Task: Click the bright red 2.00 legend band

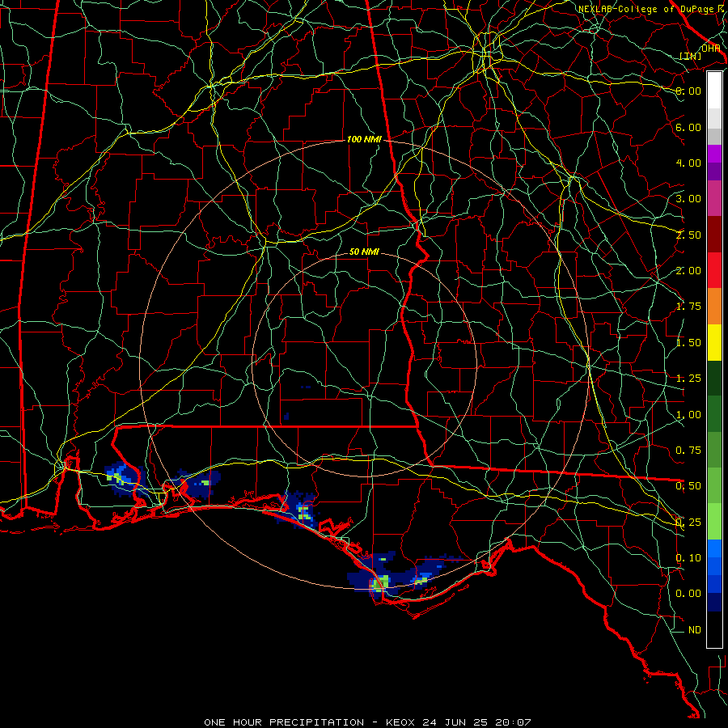Action: [x=714, y=270]
